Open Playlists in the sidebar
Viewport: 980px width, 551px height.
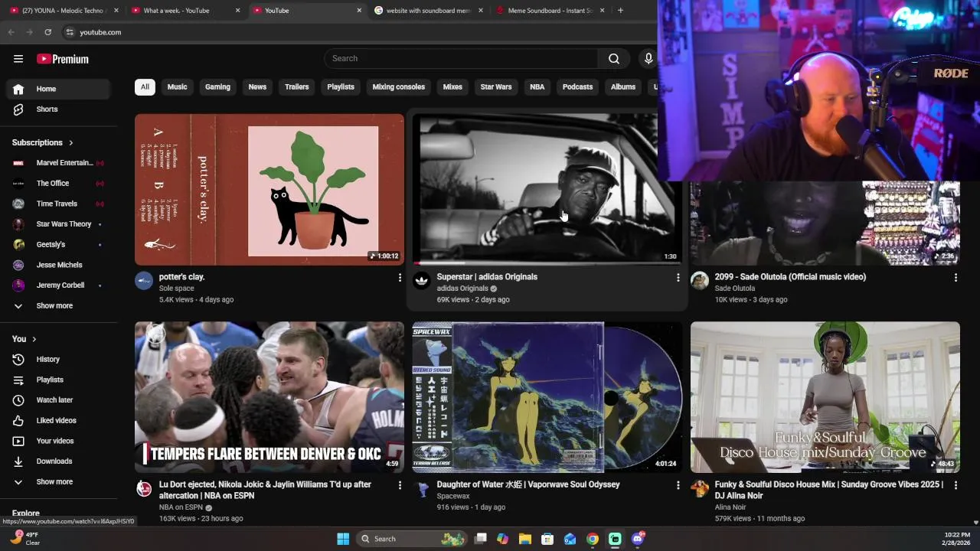pos(60,380)
